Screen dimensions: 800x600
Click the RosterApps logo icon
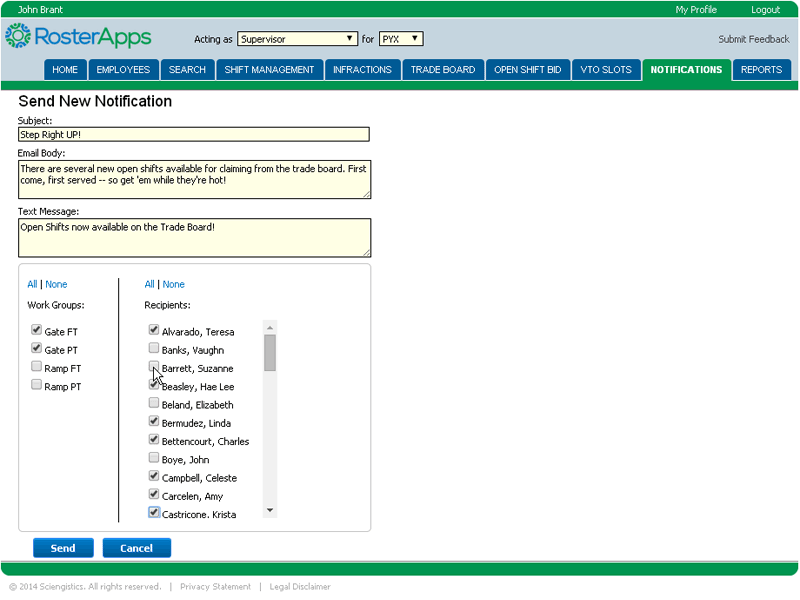pyautogui.click(x=17, y=37)
